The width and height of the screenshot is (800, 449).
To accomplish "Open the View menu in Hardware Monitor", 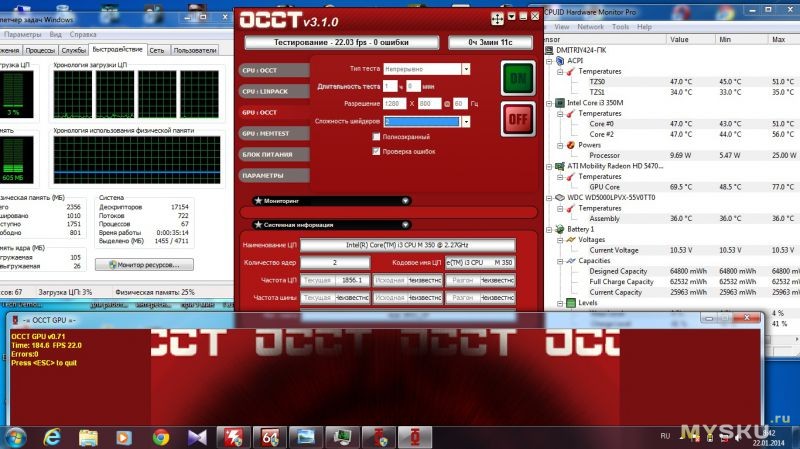I will click(x=562, y=27).
